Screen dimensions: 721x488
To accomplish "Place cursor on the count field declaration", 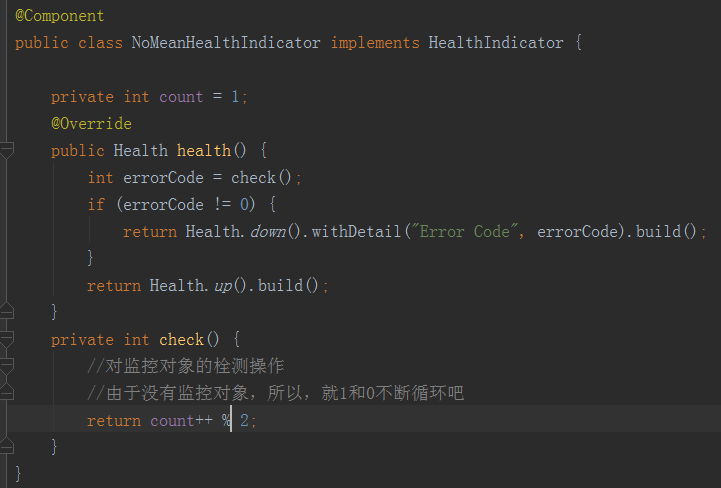I will [x=181, y=97].
